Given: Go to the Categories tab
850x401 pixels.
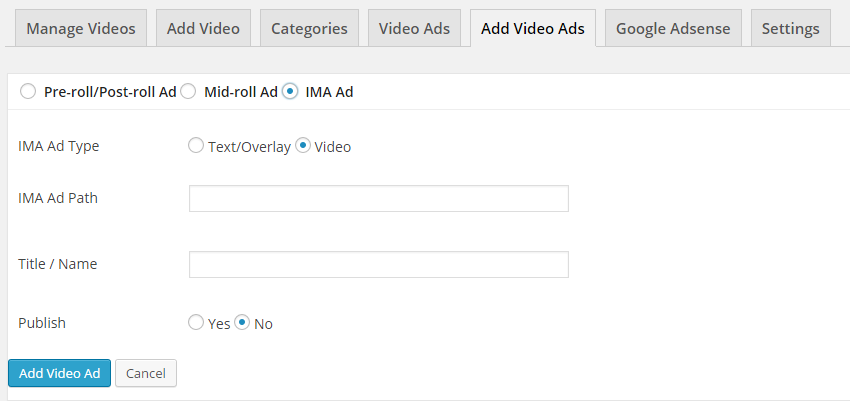Looking at the screenshot, I should [x=309, y=28].
